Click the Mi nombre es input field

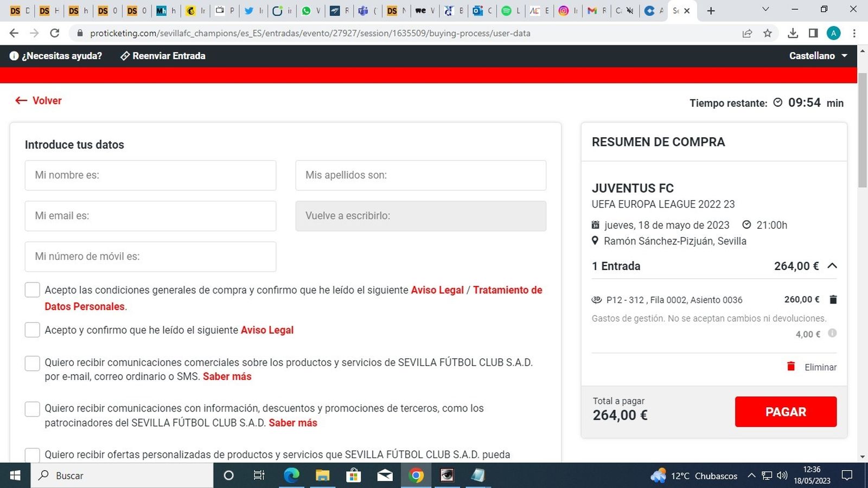pyautogui.click(x=150, y=175)
